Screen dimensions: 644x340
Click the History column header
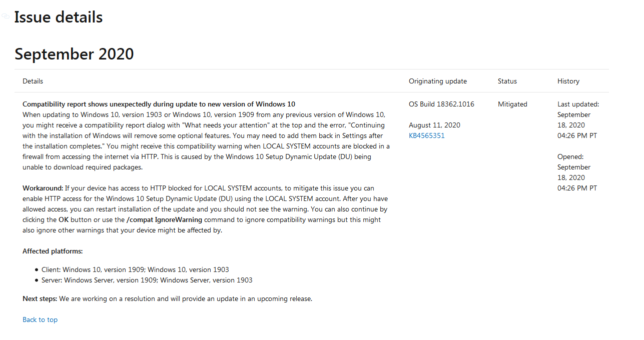568,81
